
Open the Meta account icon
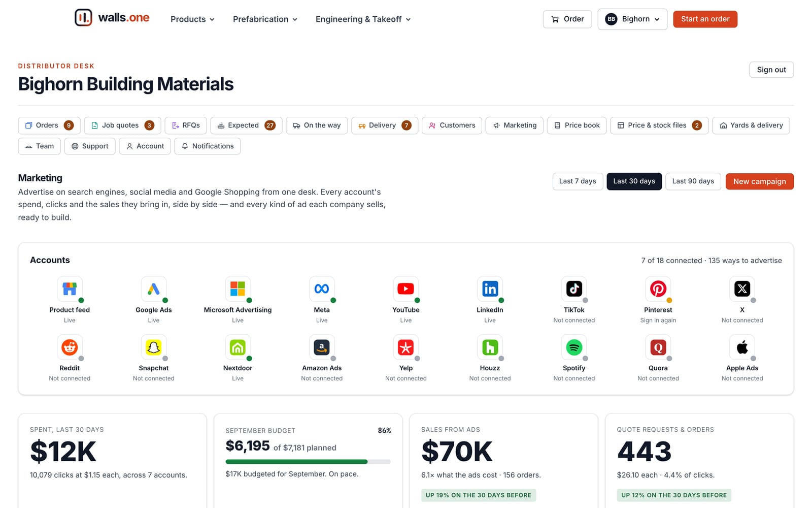322,289
